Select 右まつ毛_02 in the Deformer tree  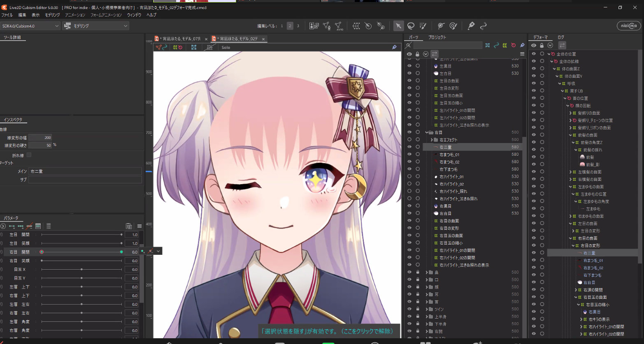(593, 268)
